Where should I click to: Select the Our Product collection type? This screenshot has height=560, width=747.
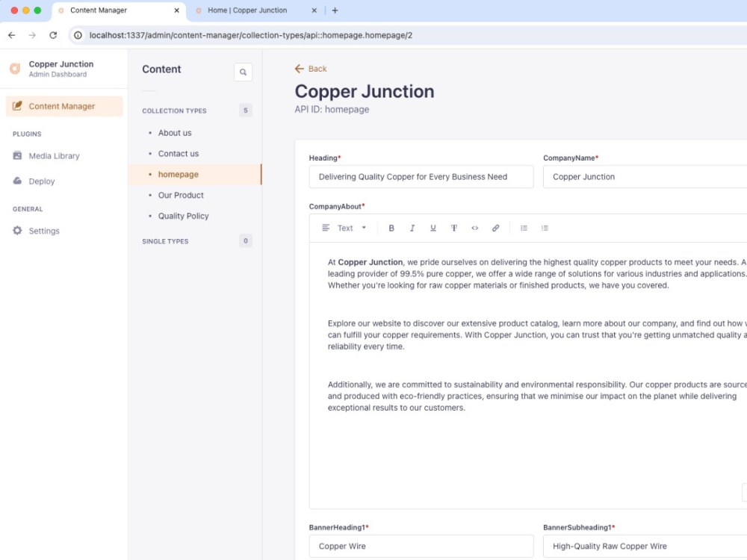coord(181,195)
